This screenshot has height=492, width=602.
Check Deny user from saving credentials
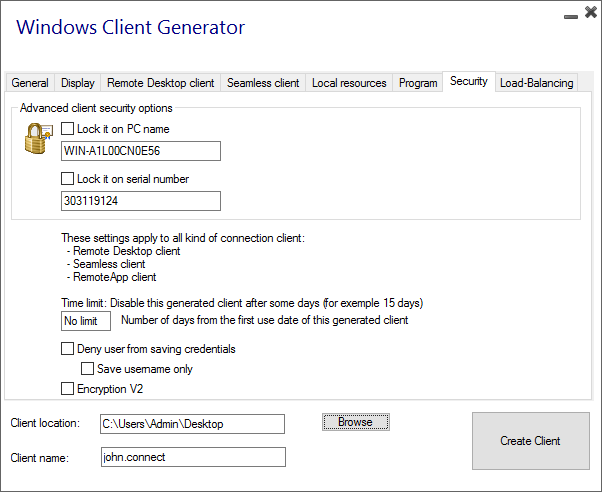68,349
